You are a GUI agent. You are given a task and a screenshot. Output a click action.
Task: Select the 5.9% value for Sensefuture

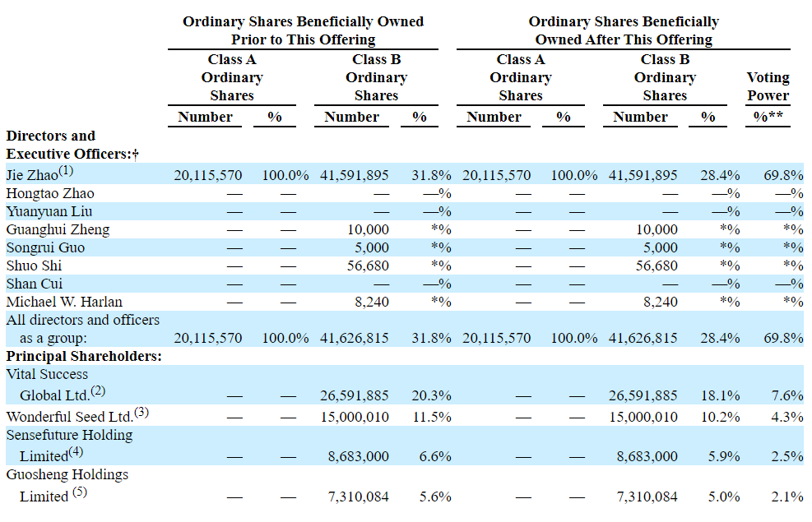tap(724, 457)
